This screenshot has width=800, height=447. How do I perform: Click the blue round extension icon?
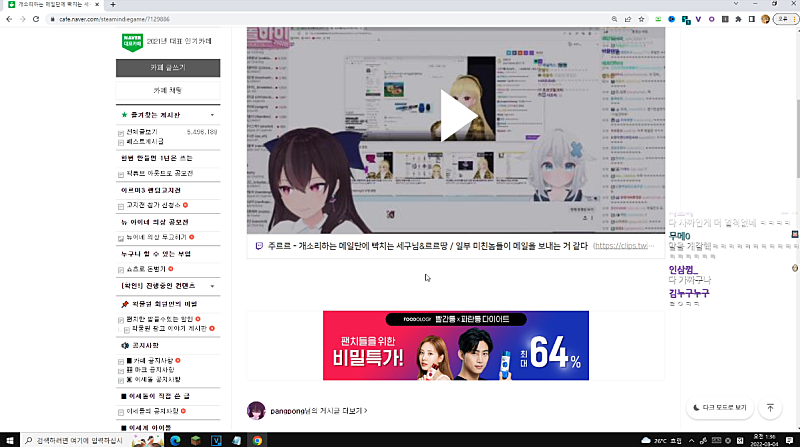671,19
